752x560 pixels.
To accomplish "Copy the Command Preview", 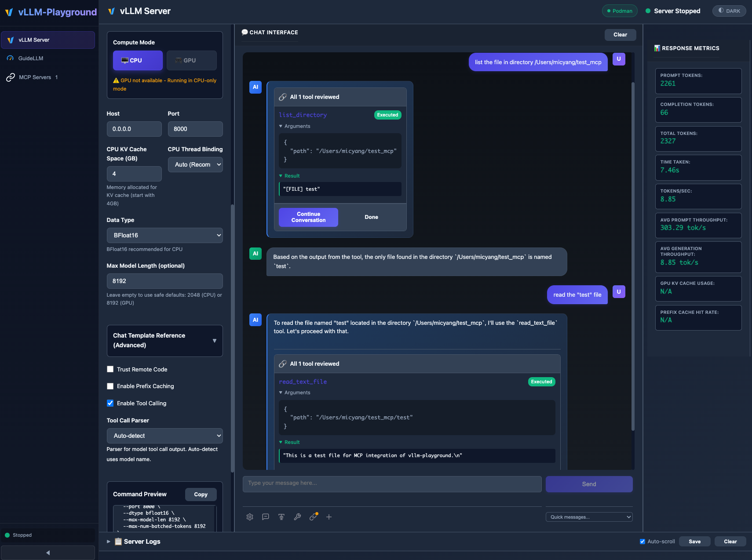I will pyautogui.click(x=201, y=494).
